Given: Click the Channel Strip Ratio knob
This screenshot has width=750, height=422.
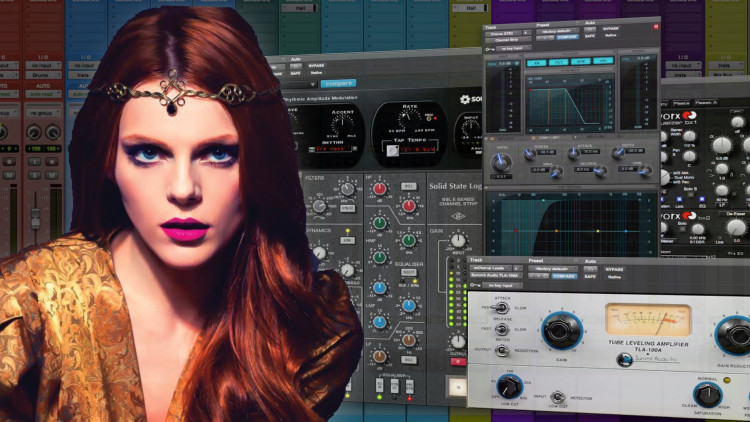Looking at the screenshot, I should click(501, 162).
